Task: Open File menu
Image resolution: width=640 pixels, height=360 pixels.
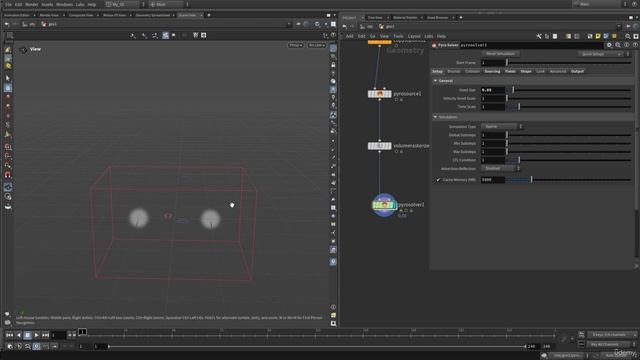Action: (x=8, y=4)
